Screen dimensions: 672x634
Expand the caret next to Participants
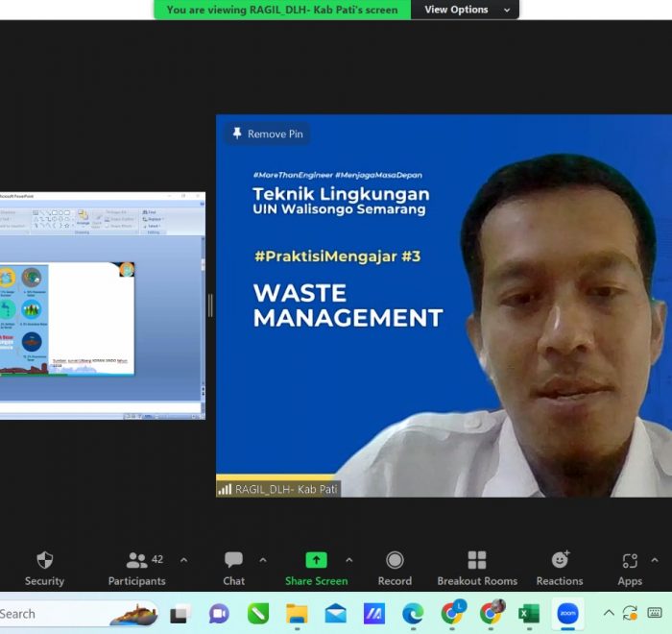coord(184,560)
